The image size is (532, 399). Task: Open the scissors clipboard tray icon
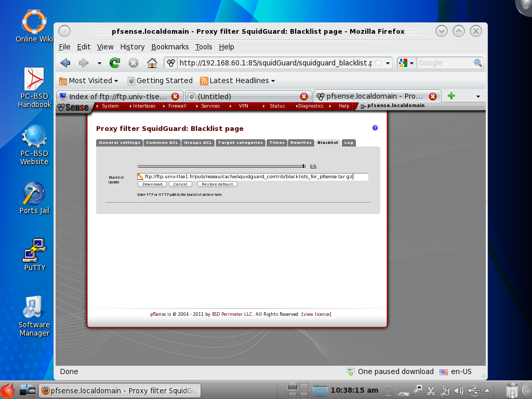[431, 391]
